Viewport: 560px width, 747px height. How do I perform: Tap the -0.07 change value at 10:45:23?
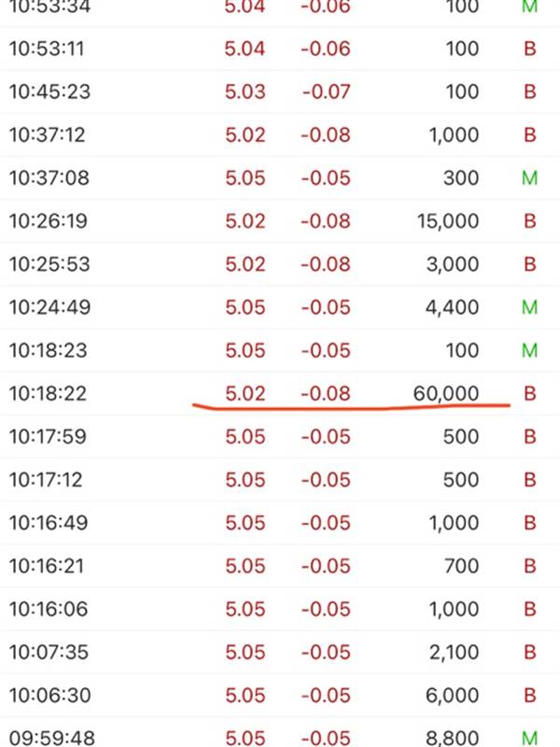pyautogui.click(x=326, y=92)
